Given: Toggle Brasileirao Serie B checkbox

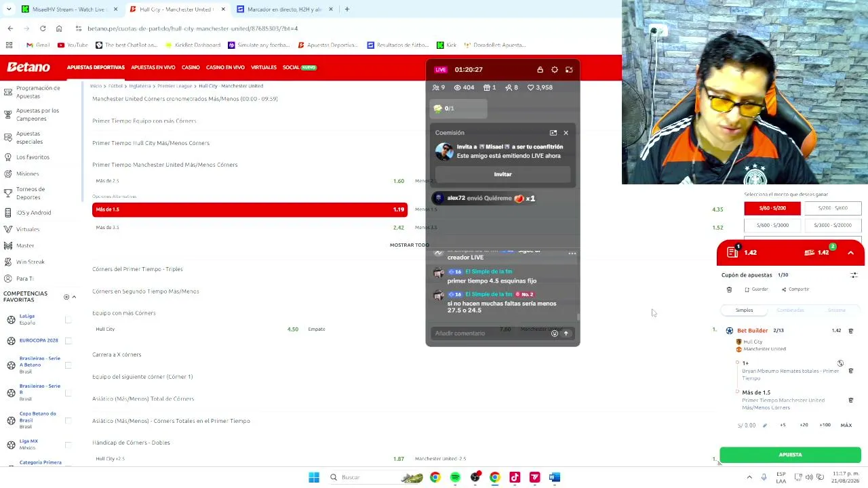Looking at the screenshot, I should pos(68,393).
